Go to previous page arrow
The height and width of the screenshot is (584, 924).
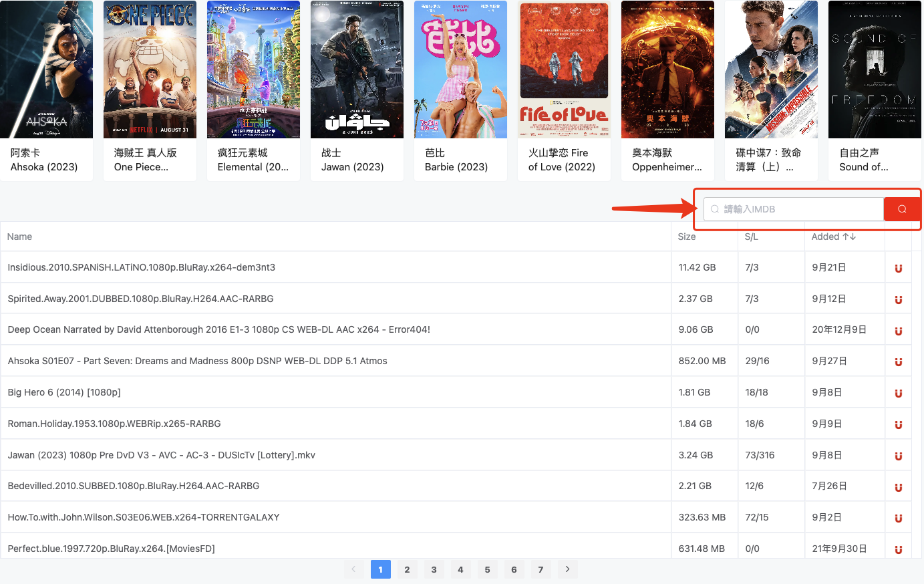click(x=353, y=569)
